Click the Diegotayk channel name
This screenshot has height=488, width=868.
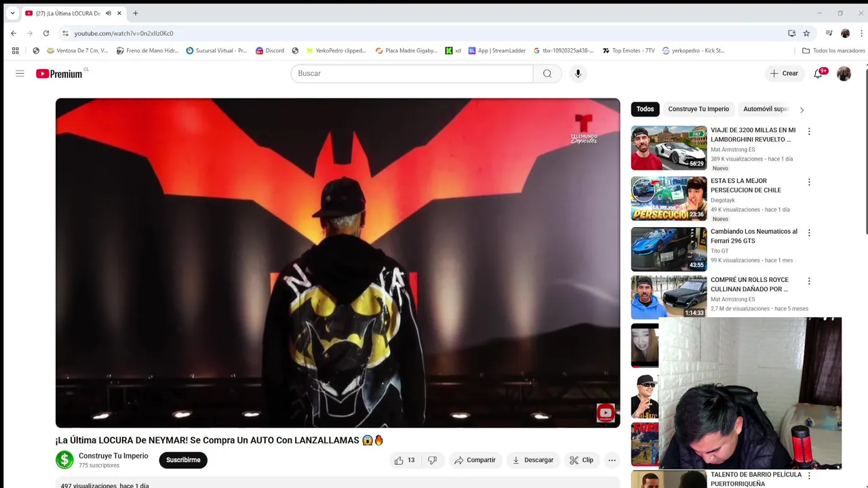[x=723, y=201]
